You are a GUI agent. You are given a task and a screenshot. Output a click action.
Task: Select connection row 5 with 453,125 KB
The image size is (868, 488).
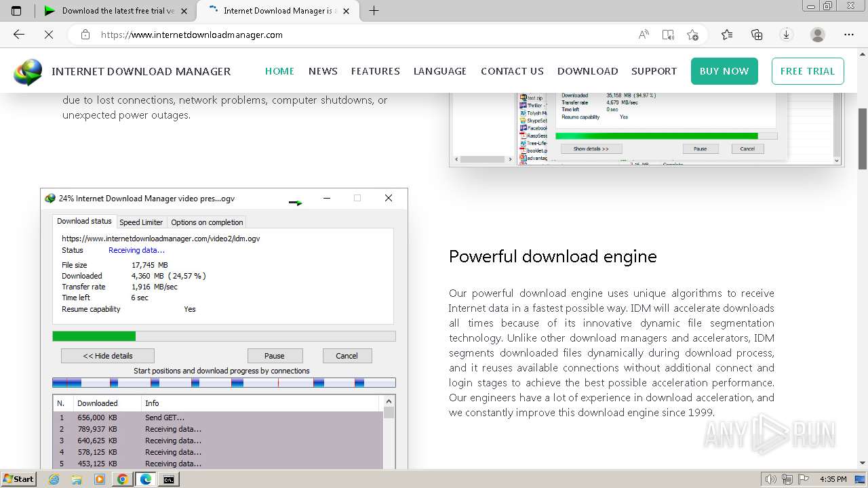pyautogui.click(x=218, y=464)
